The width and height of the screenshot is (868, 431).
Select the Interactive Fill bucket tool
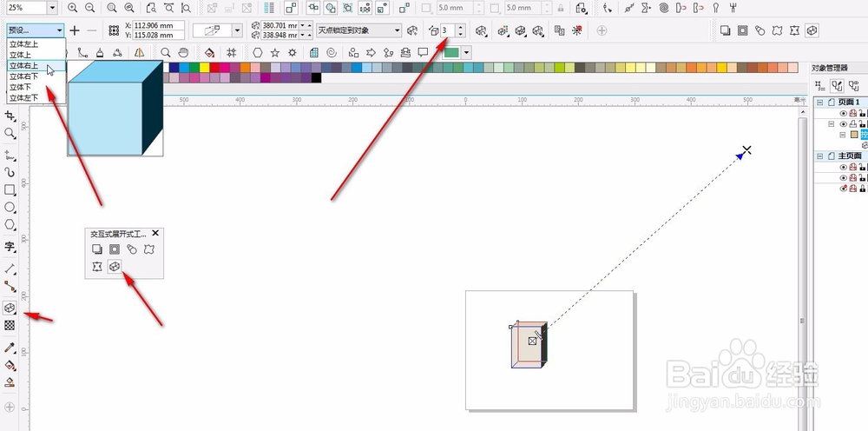tap(10, 365)
